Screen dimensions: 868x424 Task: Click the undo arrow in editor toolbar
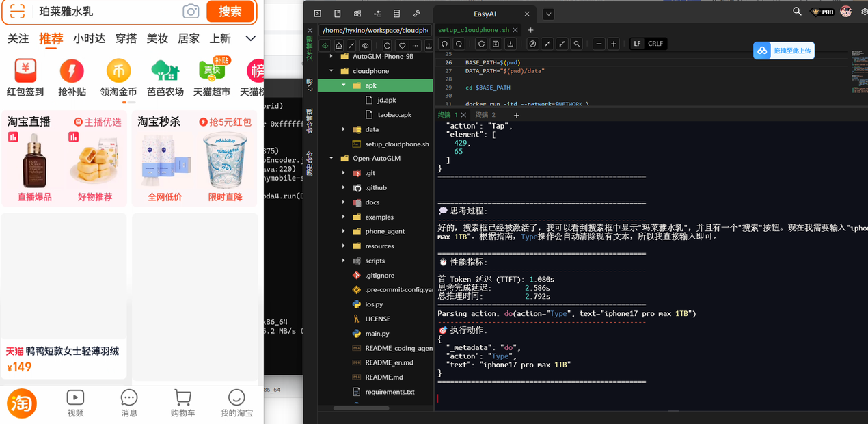(x=444, y=44)
